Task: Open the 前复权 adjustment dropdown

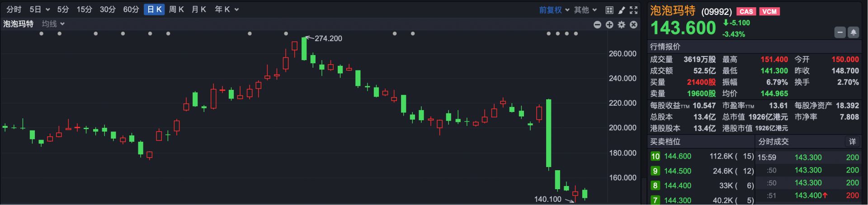Action: (554, 10)
